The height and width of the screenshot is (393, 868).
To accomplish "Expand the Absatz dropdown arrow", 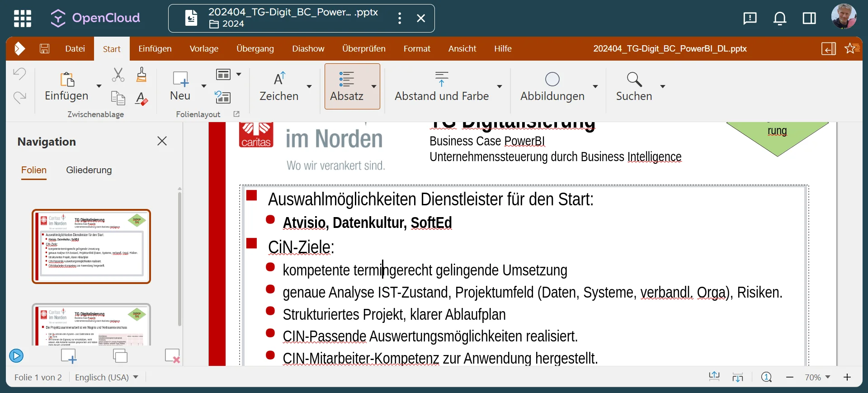I will tap(374, 86).
